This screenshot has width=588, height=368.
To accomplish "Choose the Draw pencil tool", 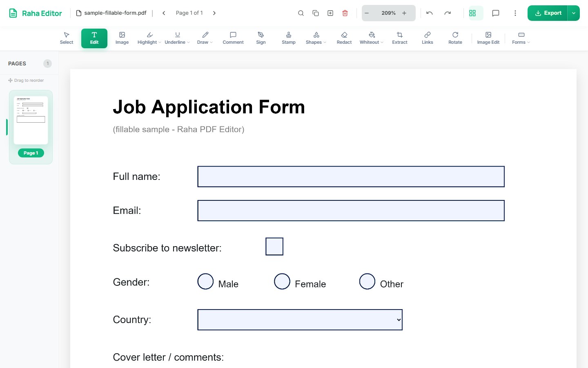I will click(x=203, y=38).
